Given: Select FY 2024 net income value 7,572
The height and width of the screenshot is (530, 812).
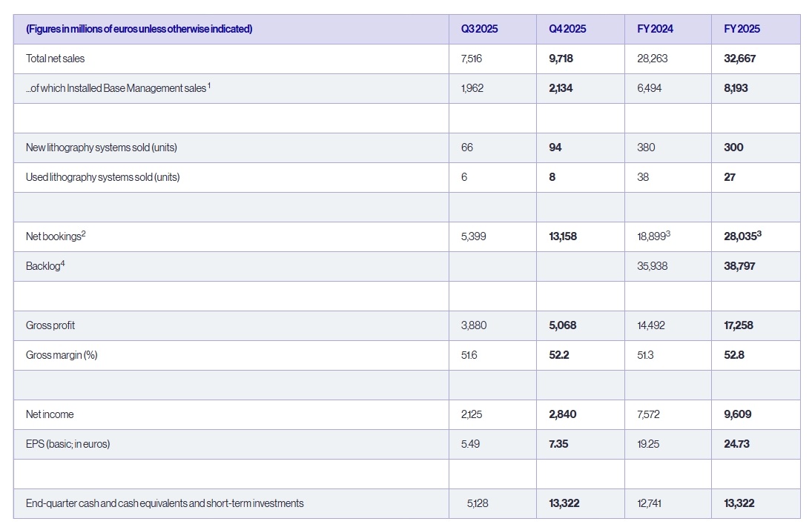Looking at the screenshot, I should pyautogui.click(x=649, y=414).
